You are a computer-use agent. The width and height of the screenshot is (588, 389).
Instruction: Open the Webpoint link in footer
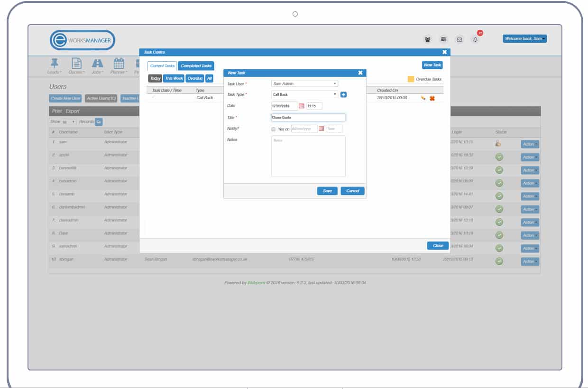[x=256, y=283]
